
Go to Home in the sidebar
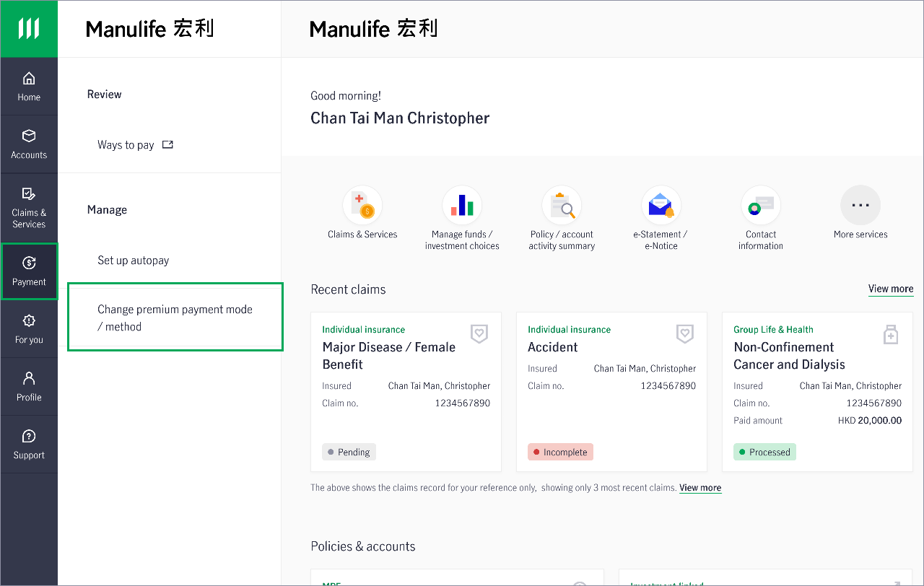[x=29, y=87]
